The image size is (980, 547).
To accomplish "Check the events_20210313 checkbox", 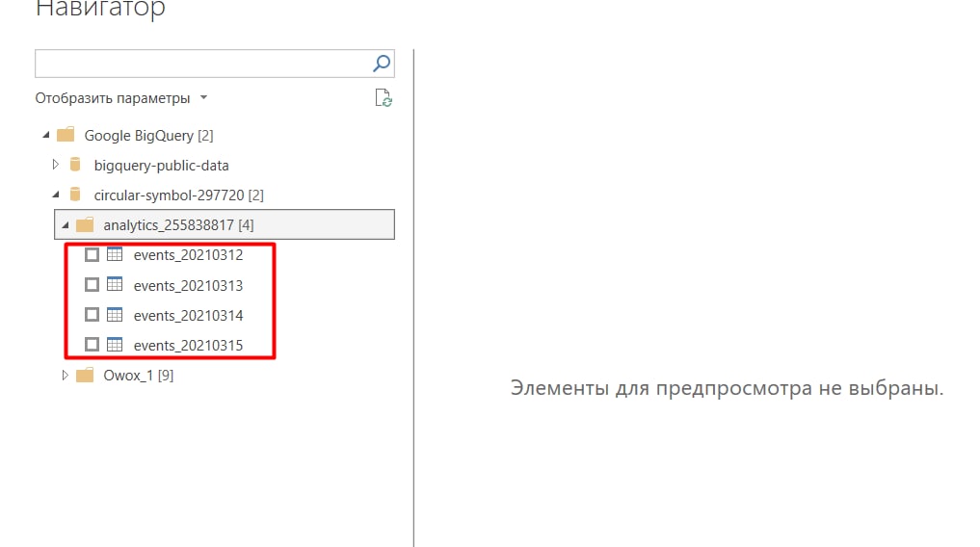I will pos(92,285).
